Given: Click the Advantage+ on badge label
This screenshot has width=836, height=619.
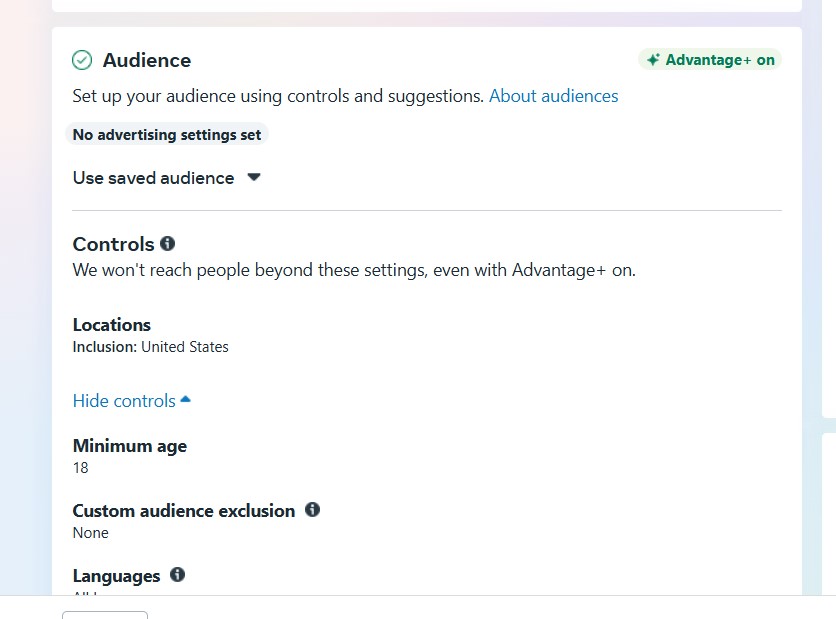Looking at the screenshot, I should click(720, 60).
